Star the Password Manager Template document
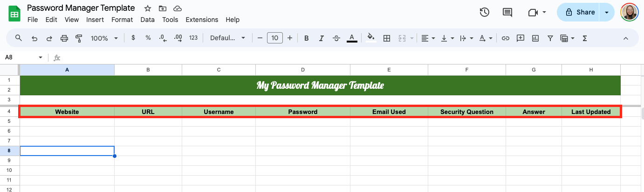644x192 pixels. pyautogui.click(x=148, y=8)
